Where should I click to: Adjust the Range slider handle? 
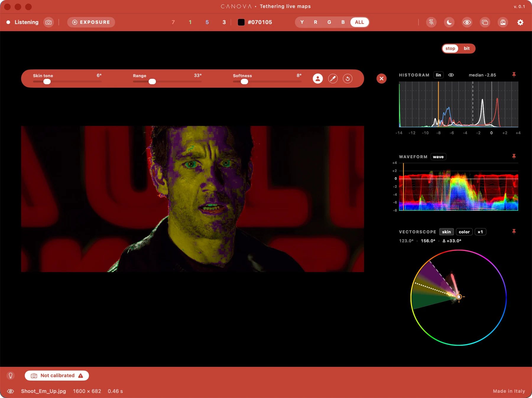pyautogui.click(x=152, y=82)
